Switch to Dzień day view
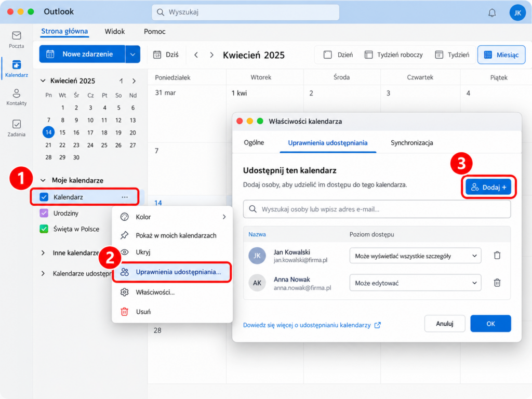The height and width of the screenshot is (399, 532). point(338,55)
